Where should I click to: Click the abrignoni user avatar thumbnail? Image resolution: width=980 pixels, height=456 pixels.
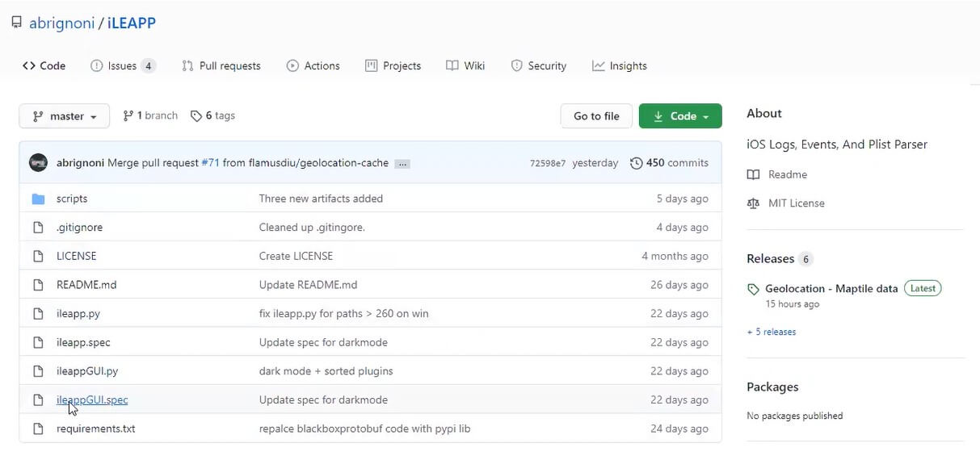(x=38, y=163)
